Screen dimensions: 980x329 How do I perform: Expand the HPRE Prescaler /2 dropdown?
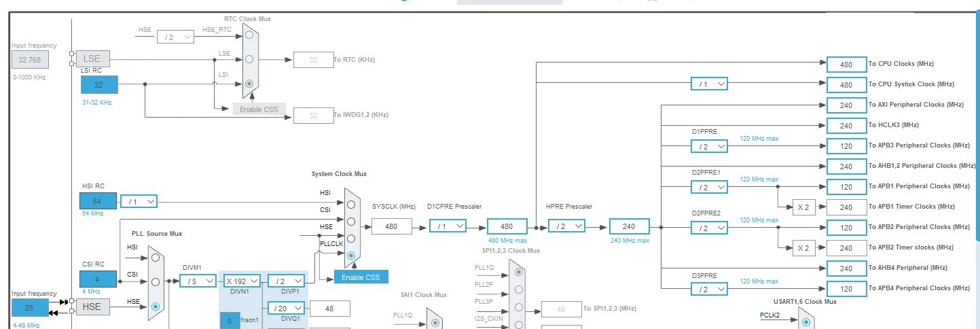pyautogui.click(x=566, y=226)
